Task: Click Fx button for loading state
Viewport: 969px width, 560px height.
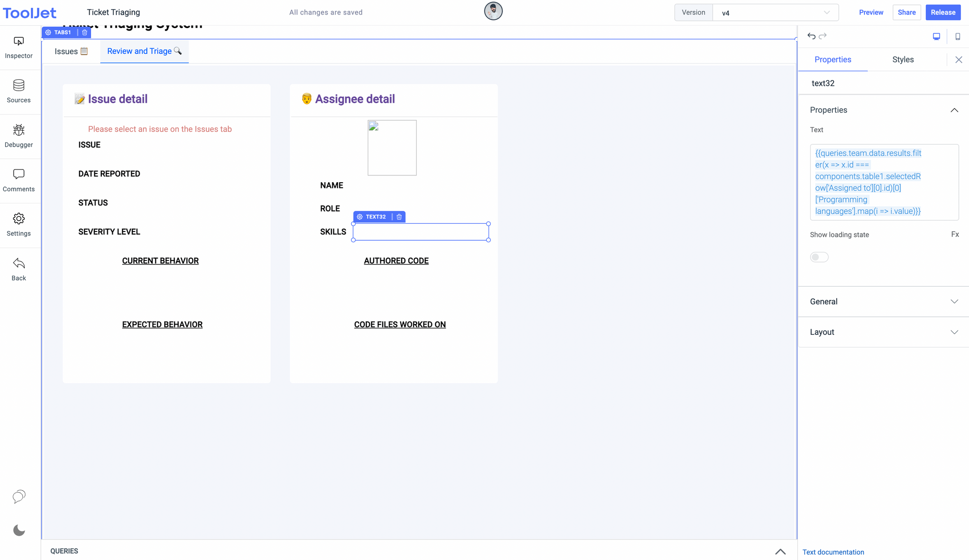Action: (954, 234)
